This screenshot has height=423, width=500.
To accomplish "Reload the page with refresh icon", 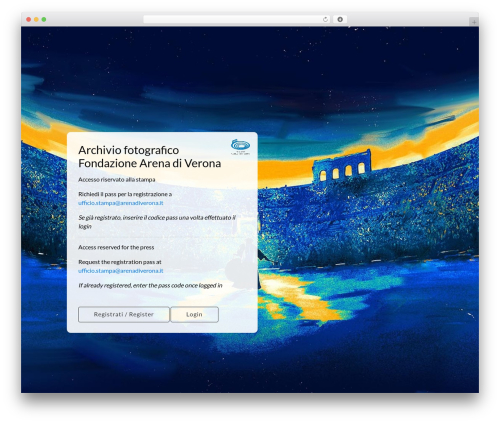I will [325, 19].
